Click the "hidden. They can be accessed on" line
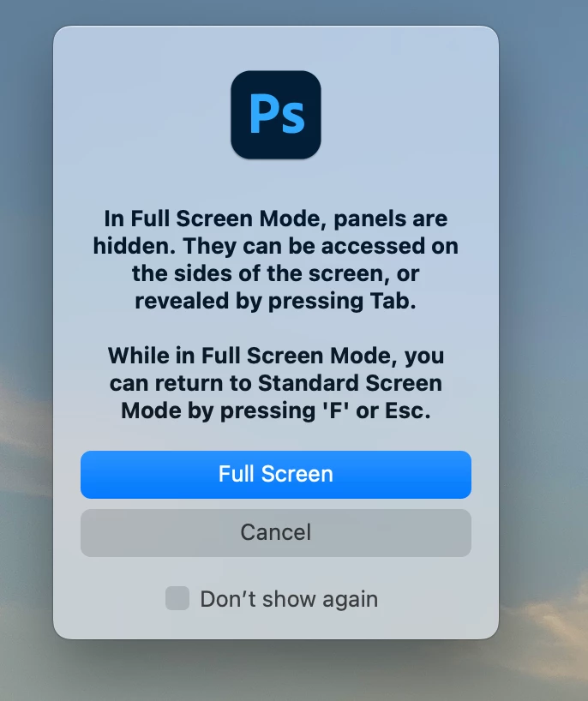This screenshot has height=701, width=588. coord(276,246)
